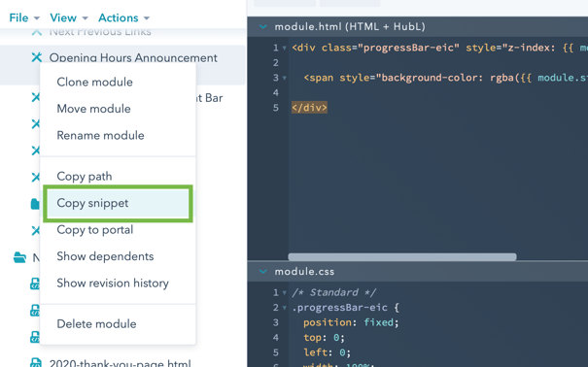588x367 pixels.
Task: Click horizontal scrollbar of module.html editor
Action: pos(402,257)
